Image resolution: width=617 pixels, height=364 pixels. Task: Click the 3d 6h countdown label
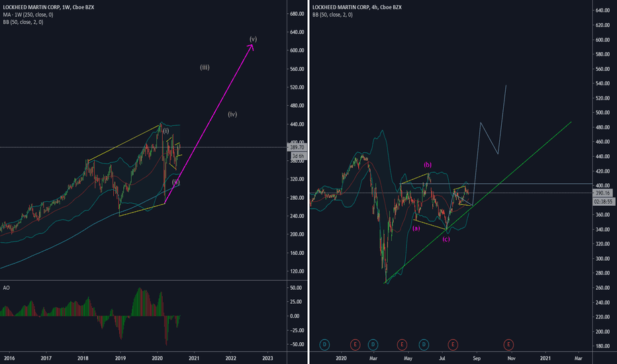[298, 156]
